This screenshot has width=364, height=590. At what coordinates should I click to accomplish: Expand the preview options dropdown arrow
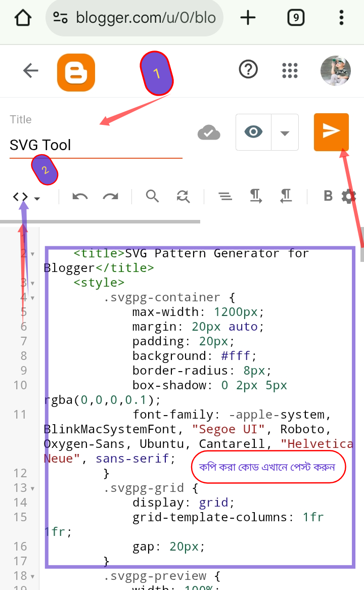(285, 133)
